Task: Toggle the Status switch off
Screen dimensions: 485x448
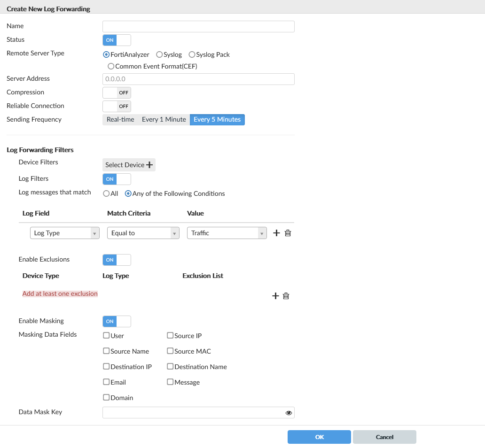Action: [x=117, y=40]
